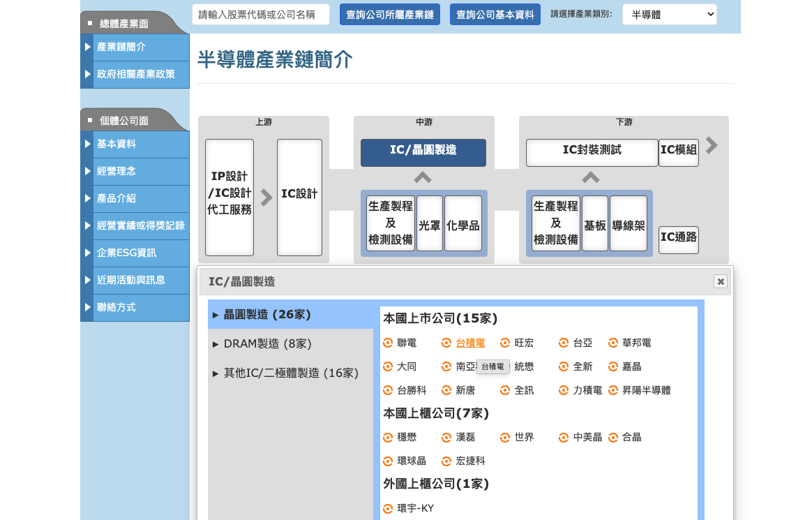812x520 pixels.
Task: Click the 導線架 box
Action: pos(628,223)
